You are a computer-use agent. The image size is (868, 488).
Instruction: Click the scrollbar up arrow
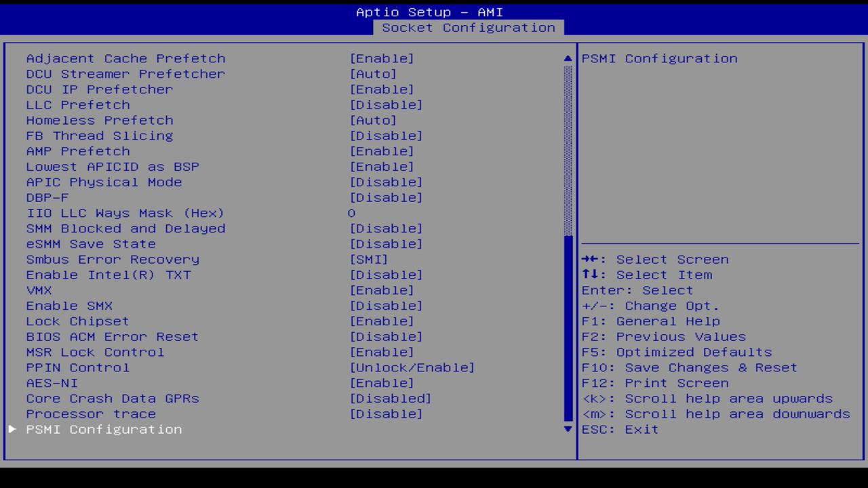click(x=567, y=58)
